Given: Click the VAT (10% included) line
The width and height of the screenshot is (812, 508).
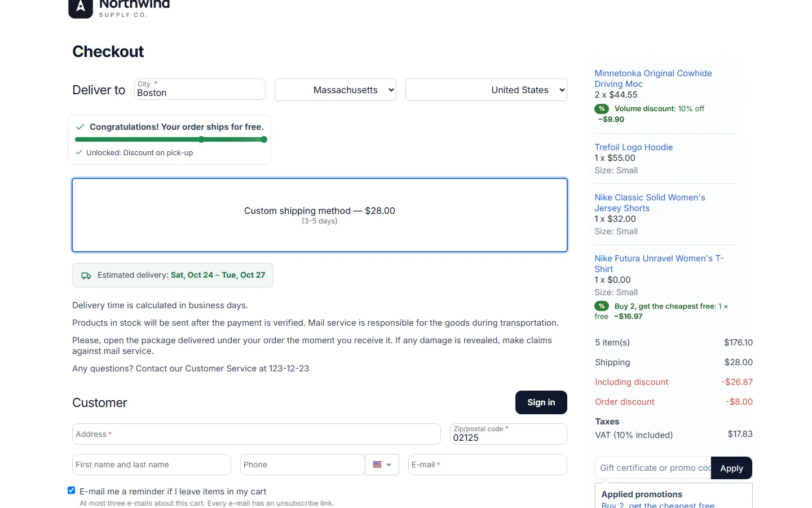Looking at the screenshot, I should [x=674, y=435].
